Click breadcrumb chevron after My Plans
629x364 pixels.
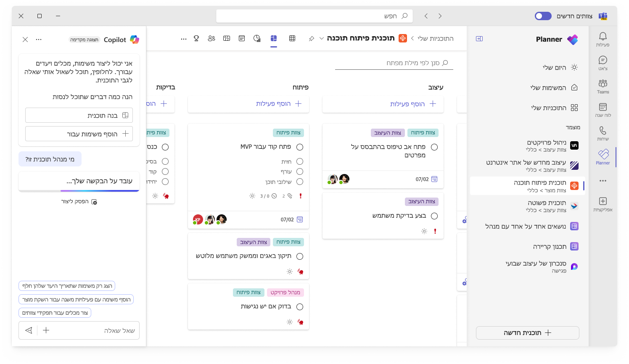(412, 39)
